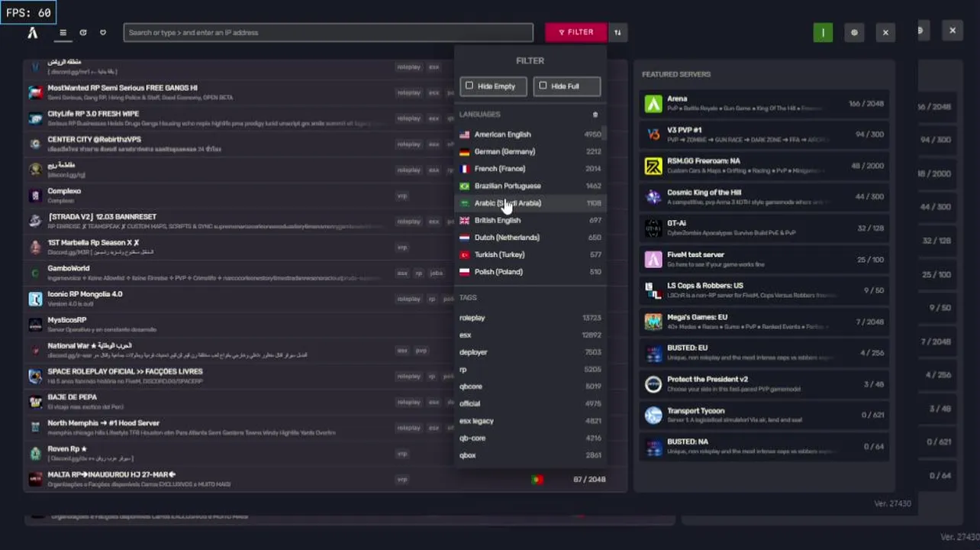Screen dimensions: 980x550
Task: Click the Mega's Games: EU server icon
Action: tap(653, 322)
